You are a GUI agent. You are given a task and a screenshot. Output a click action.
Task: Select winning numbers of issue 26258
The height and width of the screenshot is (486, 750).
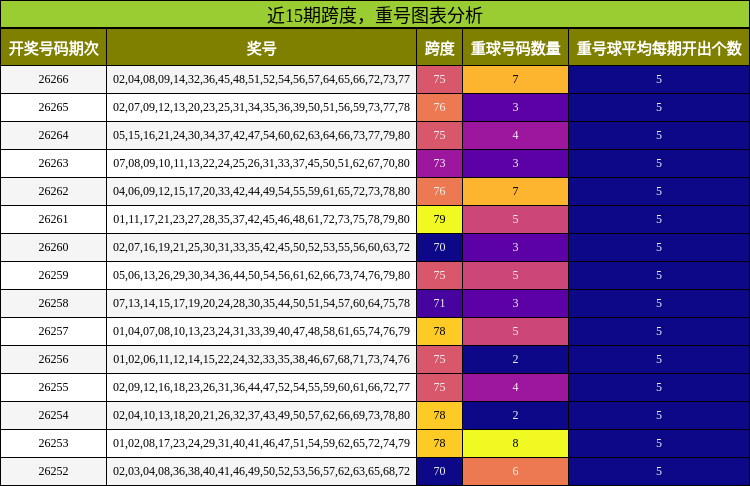click(261, 303)
